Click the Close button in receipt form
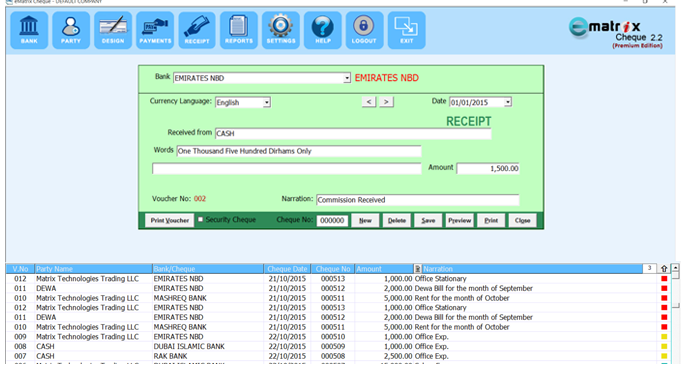 (522, 220)
